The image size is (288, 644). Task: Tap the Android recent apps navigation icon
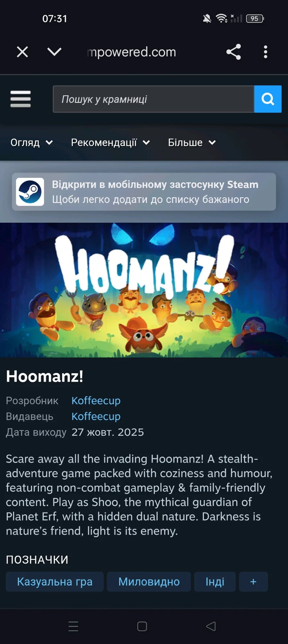(x=73, y=626)
